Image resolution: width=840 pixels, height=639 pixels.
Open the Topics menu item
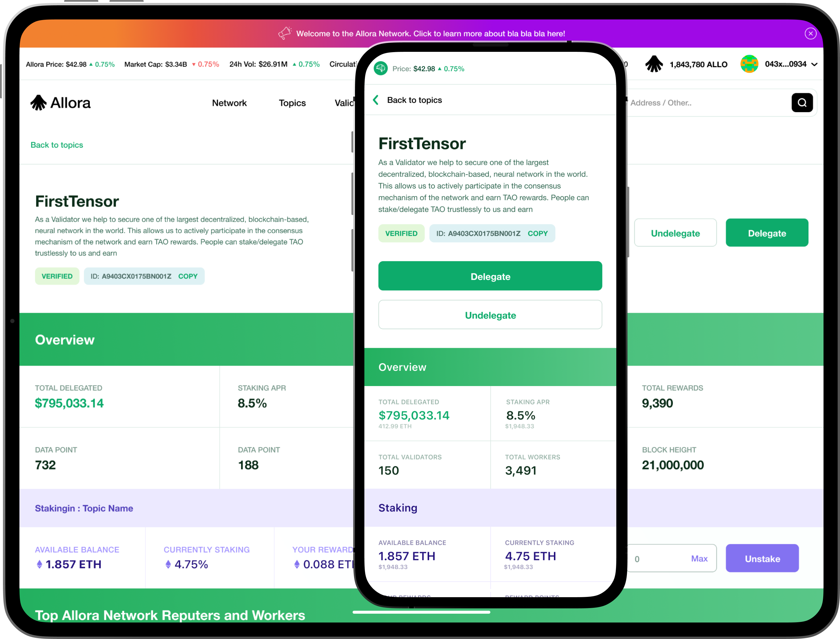point(292,103)
